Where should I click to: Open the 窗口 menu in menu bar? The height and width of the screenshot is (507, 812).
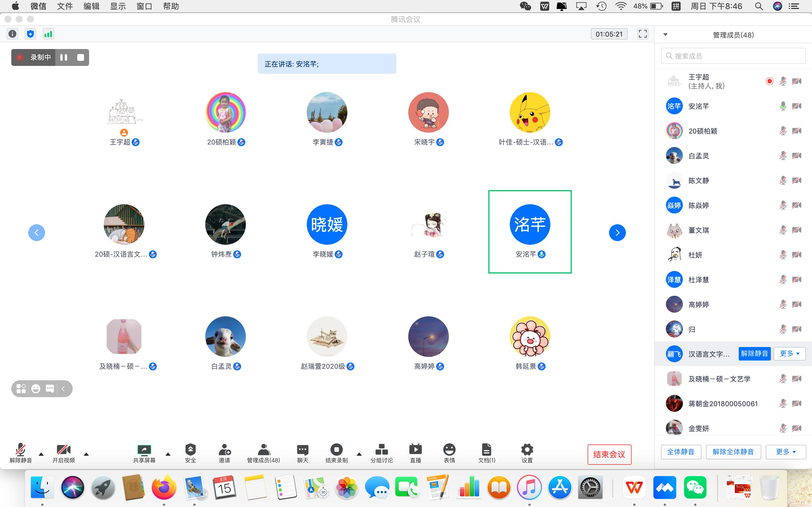(144, 6)
